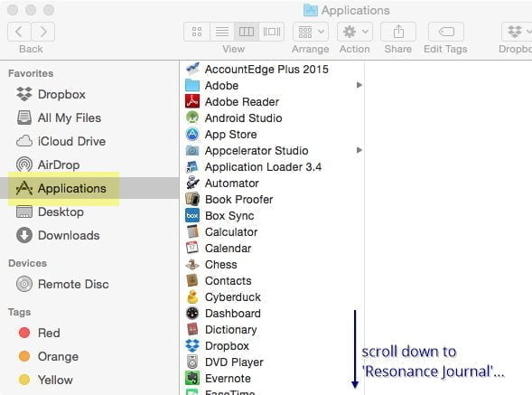Switch to column view
This screenshot has width=532, height=395.
247,32
